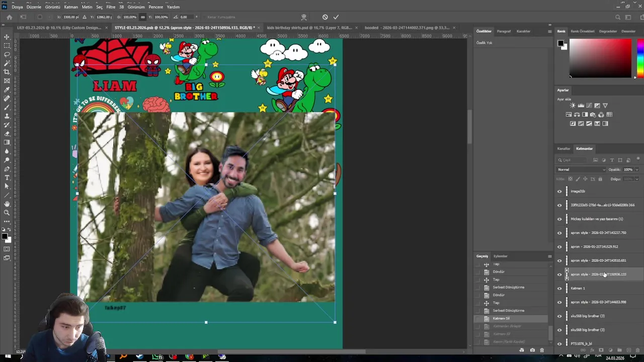Viewport: 644px width, 362px height.
Task: Switch to the Degradeler tab
Action: [x=608, y=31]
